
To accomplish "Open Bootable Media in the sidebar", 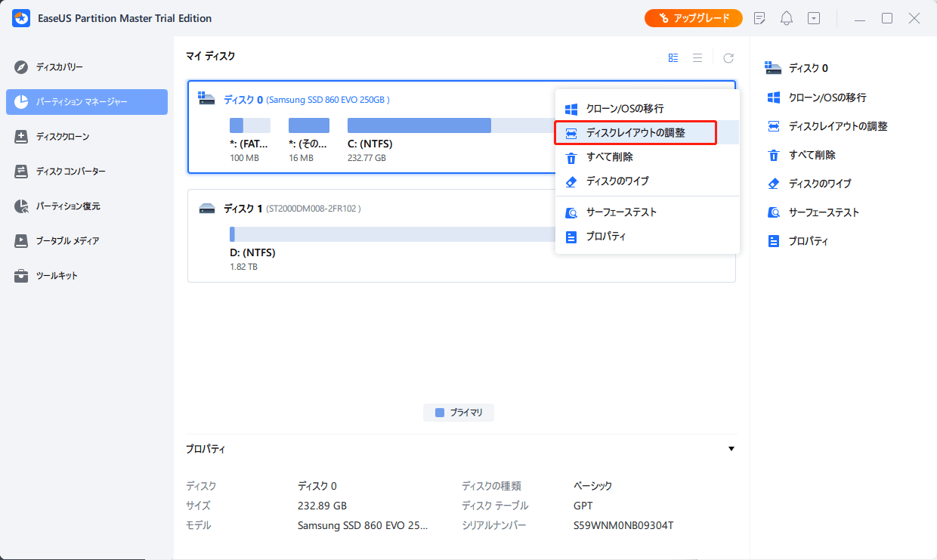I will (66, 241).
